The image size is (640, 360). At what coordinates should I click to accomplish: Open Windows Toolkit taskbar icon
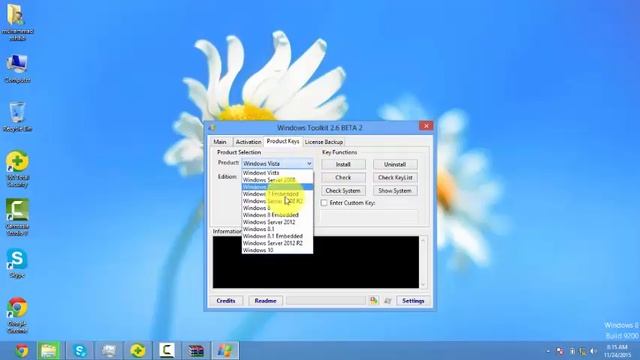coord(225,350)
